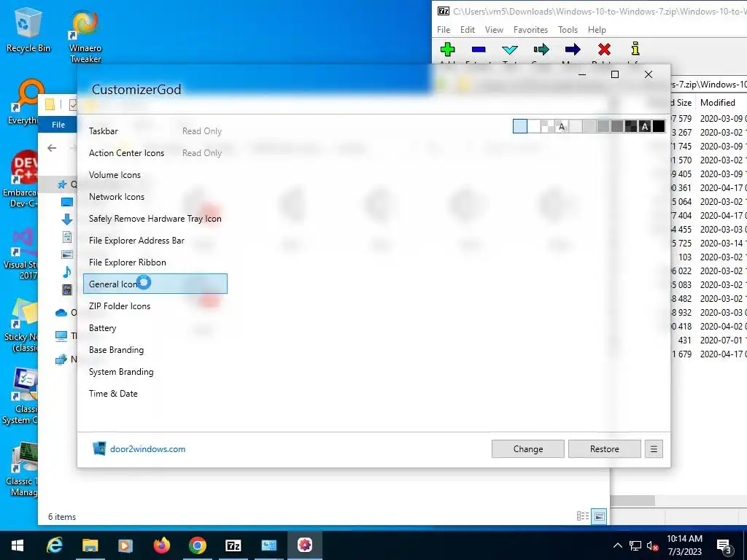The width and height of the screenshot is (747, 560).
Task: Open Internet Explorer from the taskbar
Action: [54, 545]
